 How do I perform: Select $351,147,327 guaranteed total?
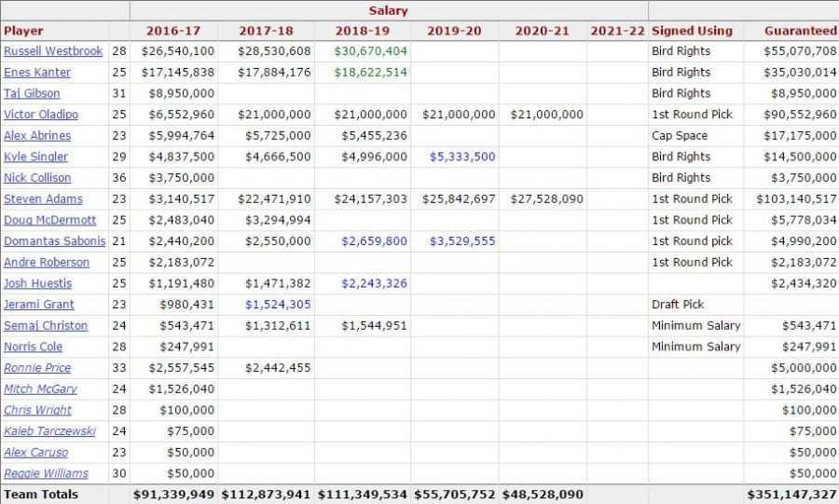pos(791,495)
